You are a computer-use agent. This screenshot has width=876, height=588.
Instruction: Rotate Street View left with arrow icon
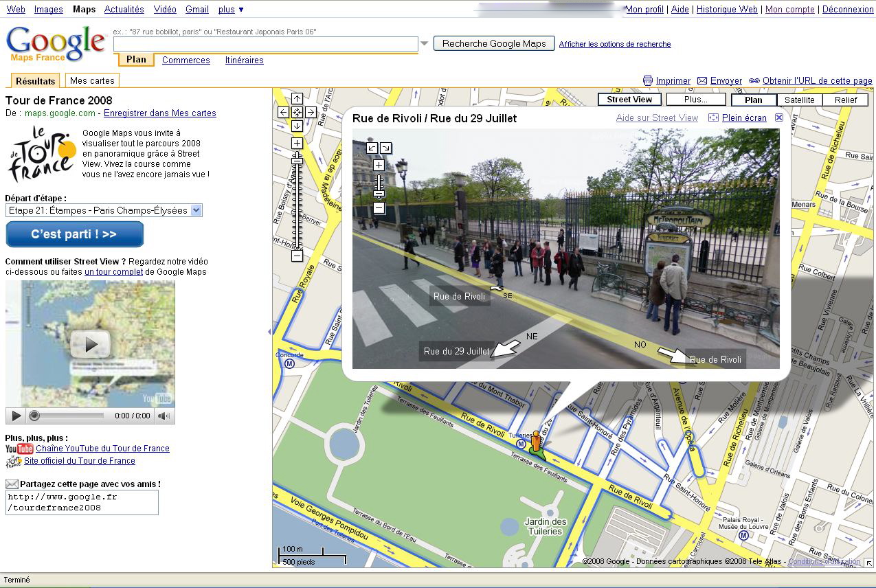pyautogui.click(x=372, y=148)
